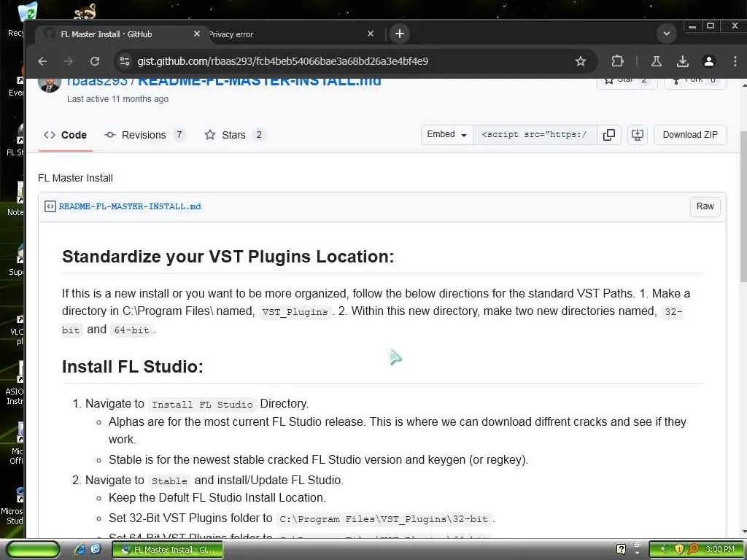747x560 pixels.
Task: Click "Standardize your VST Plugins Location:" heading
Action: coord(228,257)
